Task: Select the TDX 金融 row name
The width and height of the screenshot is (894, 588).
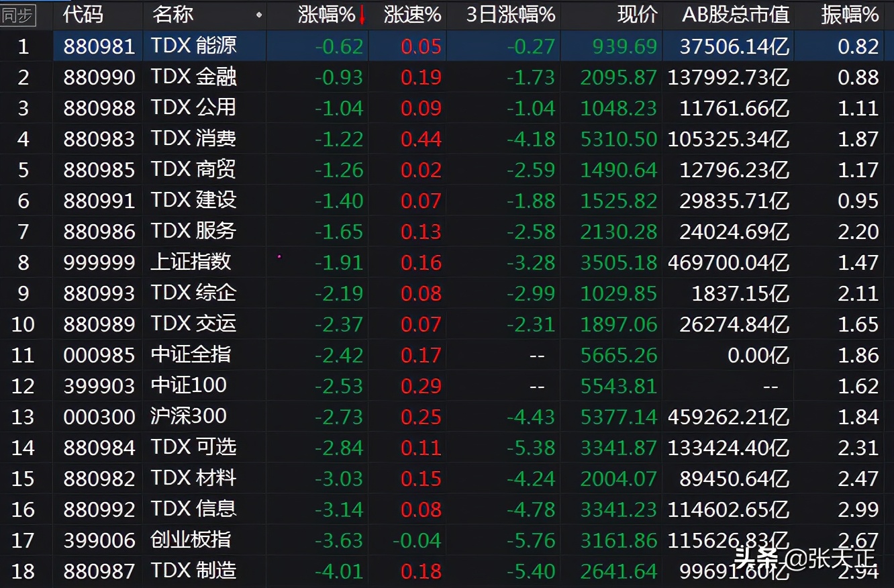Action: click(x=193, y=77)
